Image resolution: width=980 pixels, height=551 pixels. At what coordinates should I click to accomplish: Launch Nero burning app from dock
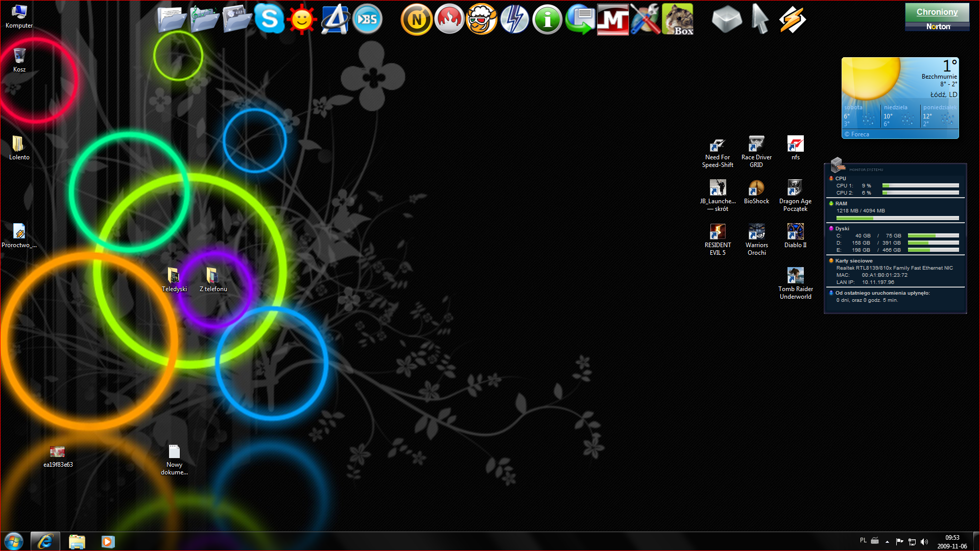tap(449, 19)
